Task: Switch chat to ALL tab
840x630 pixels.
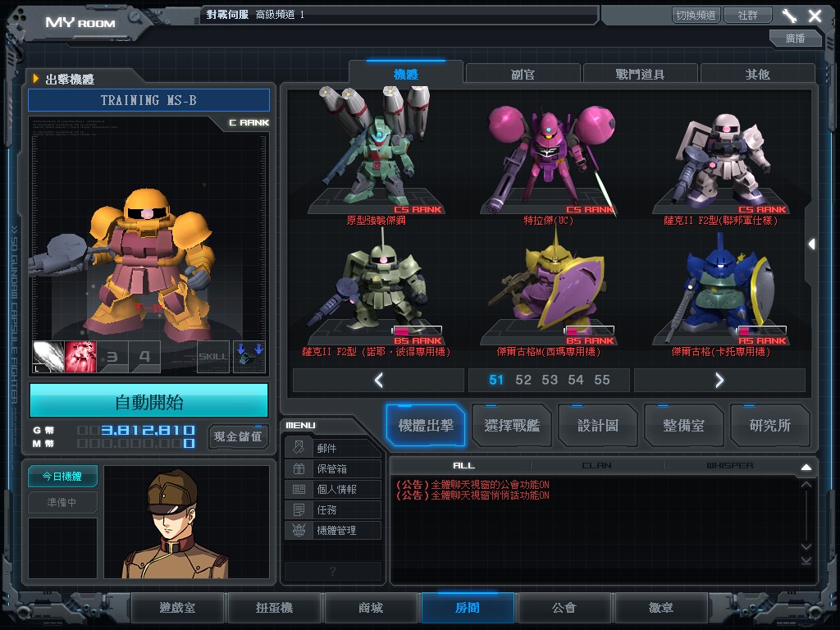Action: (x=464, y=465)
